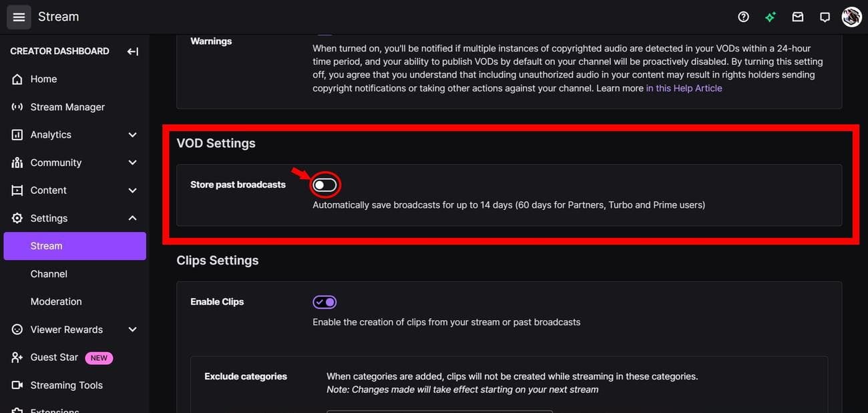Screen dimensions: 868x413
Task: Expand the Content section chevron
Action: 132,190
